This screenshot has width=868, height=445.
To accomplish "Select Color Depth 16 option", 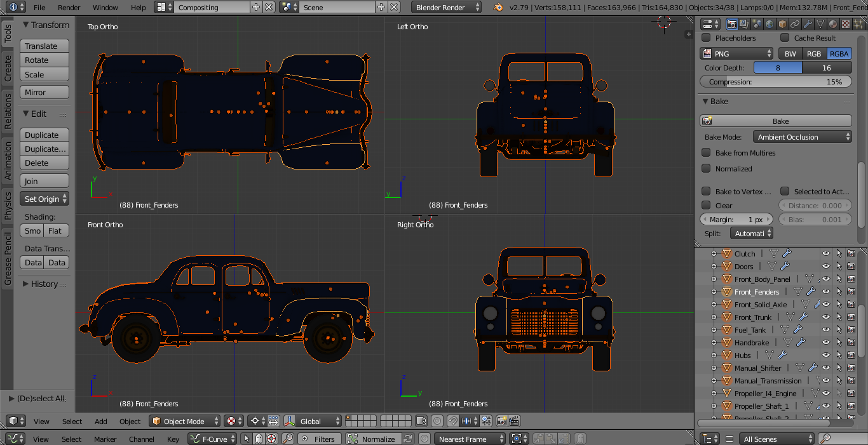I will pyautogui.click(x=827, y=67).
